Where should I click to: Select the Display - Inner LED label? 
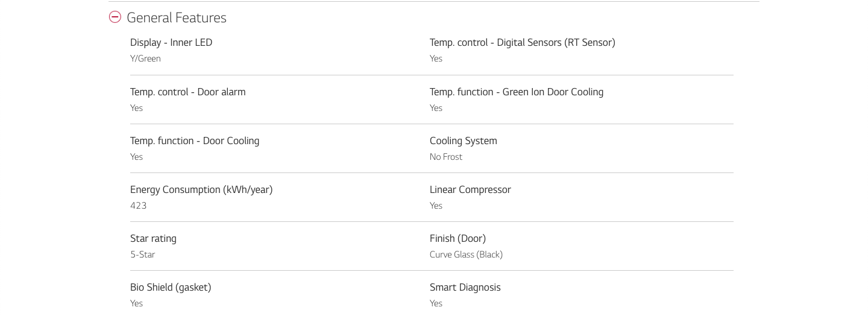coord(171,42)
